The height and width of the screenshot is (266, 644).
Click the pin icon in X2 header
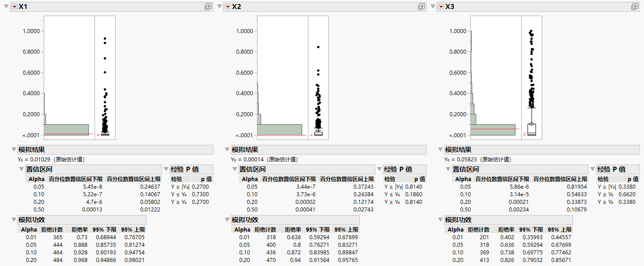(x=421, y=7)
